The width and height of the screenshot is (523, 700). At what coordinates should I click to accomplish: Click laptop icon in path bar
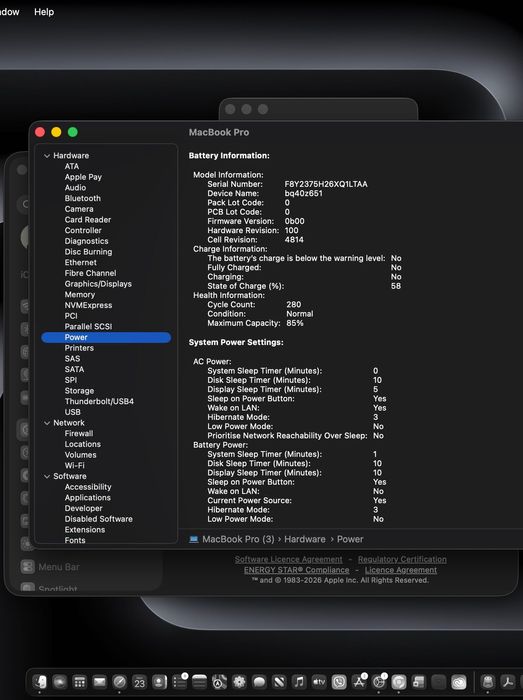[194, 539]
